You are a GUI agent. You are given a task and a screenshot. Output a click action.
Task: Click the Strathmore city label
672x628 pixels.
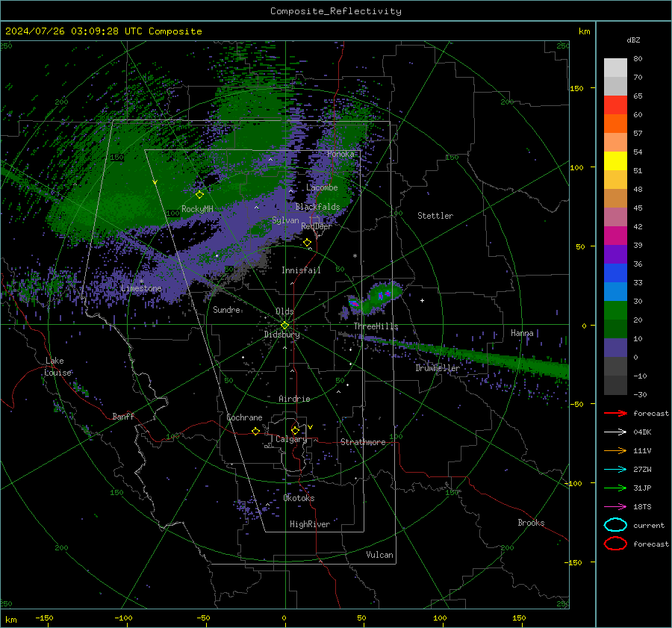click(x=363, y=442)
